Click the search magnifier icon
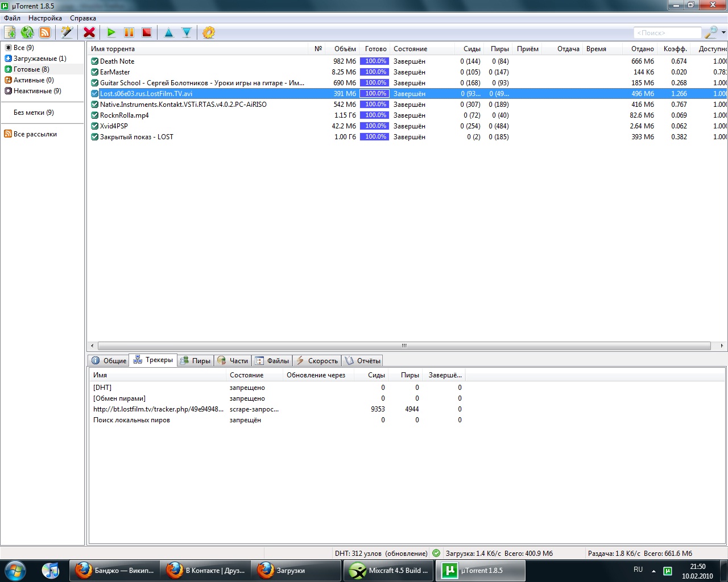 tap(710, 32)
